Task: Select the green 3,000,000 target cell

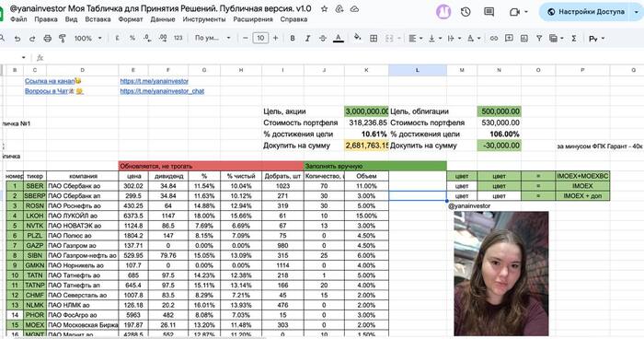Action: point(366,111)
